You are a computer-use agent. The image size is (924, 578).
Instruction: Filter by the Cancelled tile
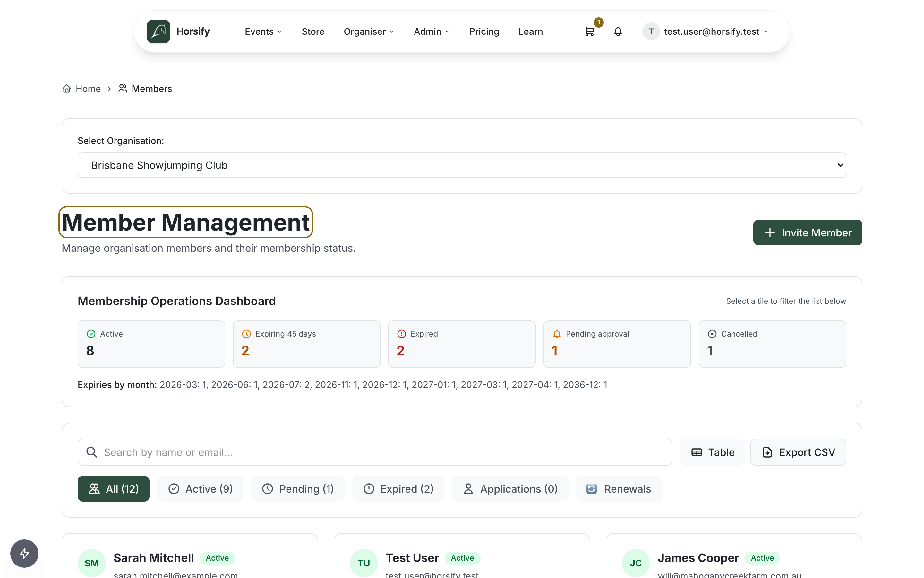773,344
